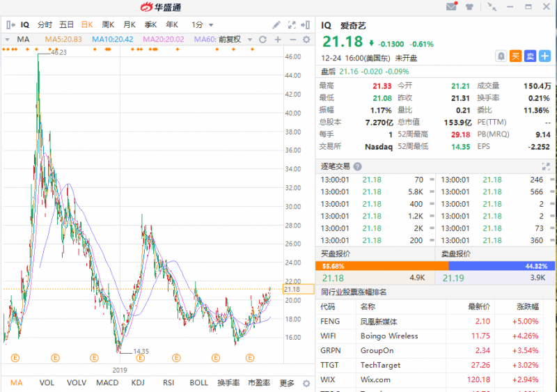
Task: Toggle the MACD indicator
Action: 107,383
